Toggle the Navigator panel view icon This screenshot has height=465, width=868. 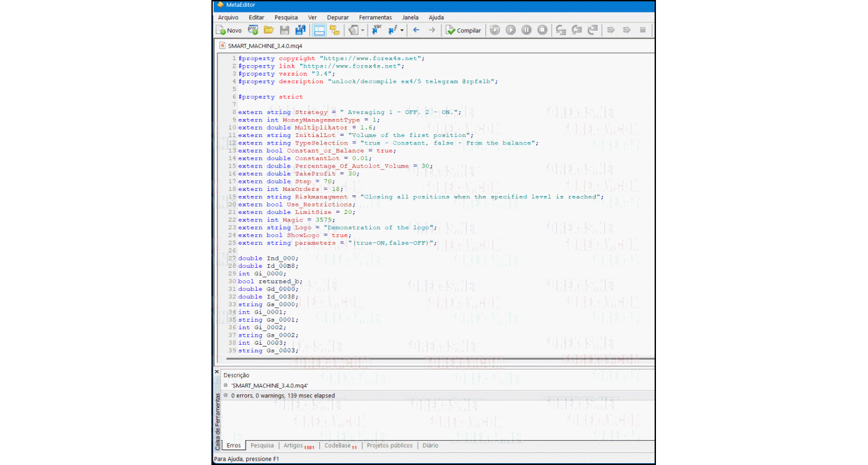319,30
